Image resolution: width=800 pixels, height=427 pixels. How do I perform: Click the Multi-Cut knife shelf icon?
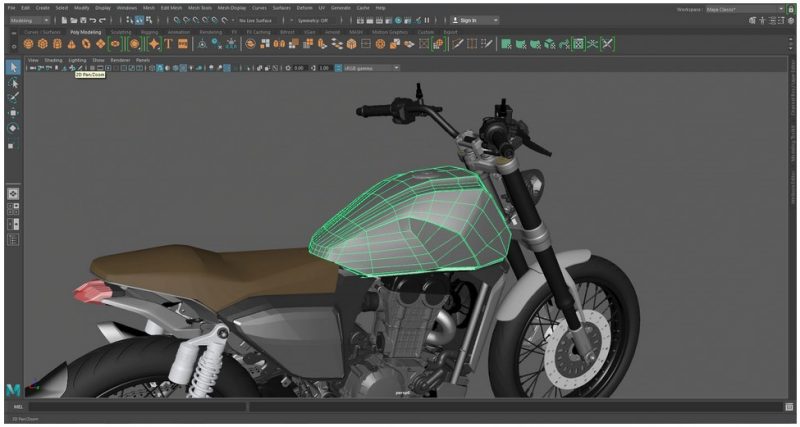[458, 44]
